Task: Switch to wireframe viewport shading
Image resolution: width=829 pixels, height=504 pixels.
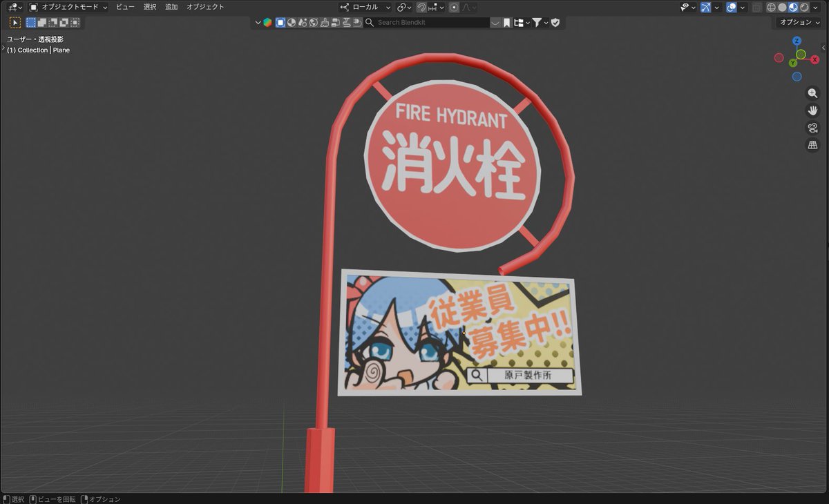Action: click(x=771, y=7)
